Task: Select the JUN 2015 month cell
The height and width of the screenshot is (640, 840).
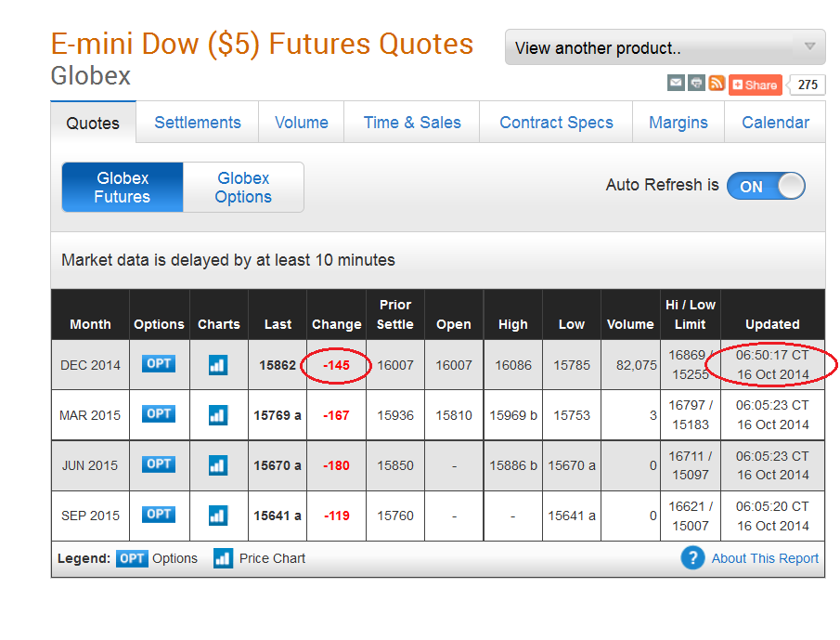Action: pos(90,465)
